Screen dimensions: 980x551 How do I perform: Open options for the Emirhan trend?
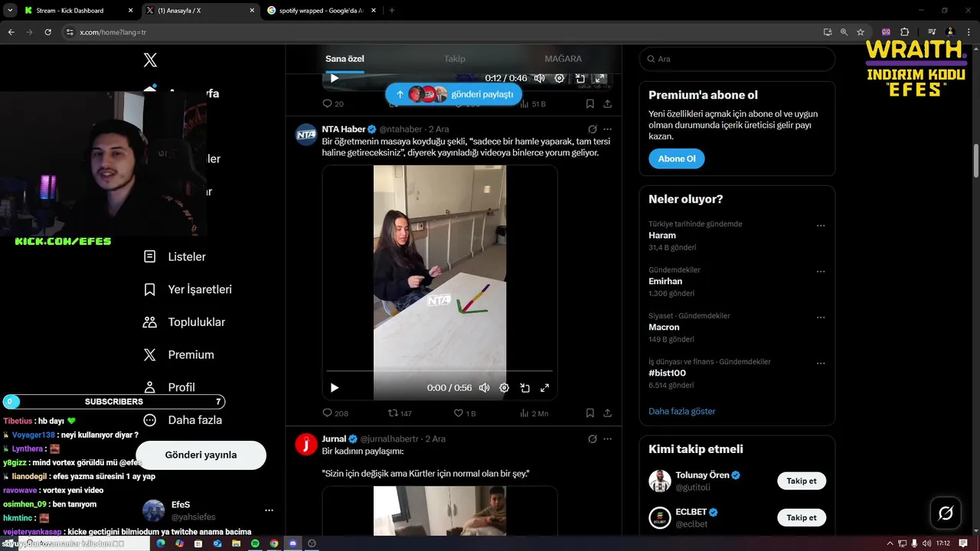821,272
